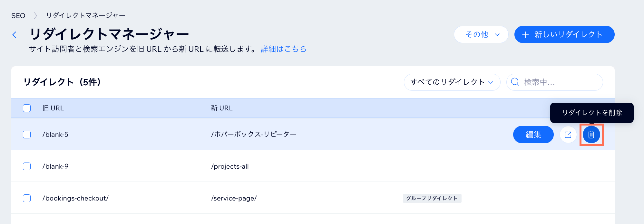Expand the すべてのリダイレクト filter dropdown

point(452,82)
